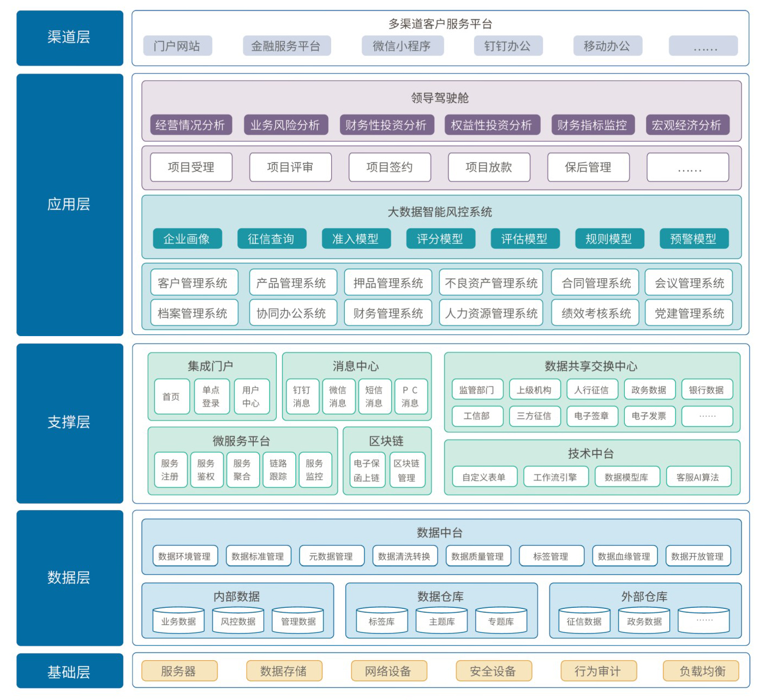Image resolution: width=766 pixels, height=700 pixels.
Task: Expand the ellipsis after 电子发票
Action: [707, 416]
